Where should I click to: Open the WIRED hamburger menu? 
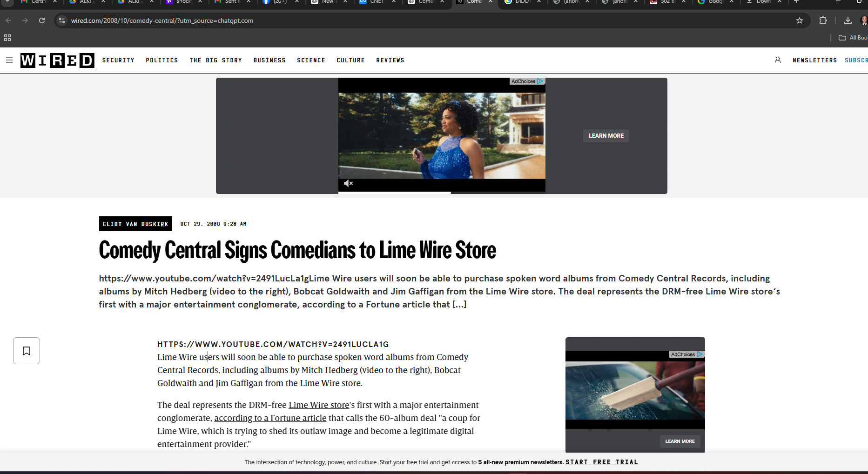pyautogui.click(x=9, y=60)
